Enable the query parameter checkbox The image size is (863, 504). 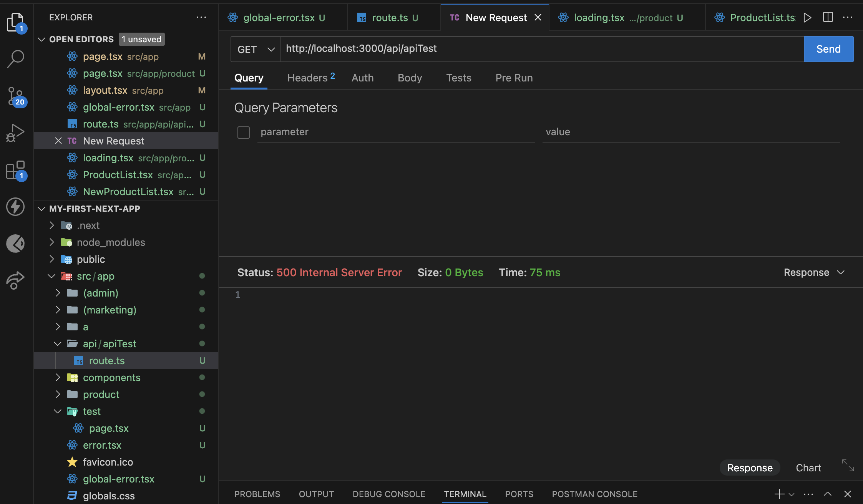coord(244,132)
